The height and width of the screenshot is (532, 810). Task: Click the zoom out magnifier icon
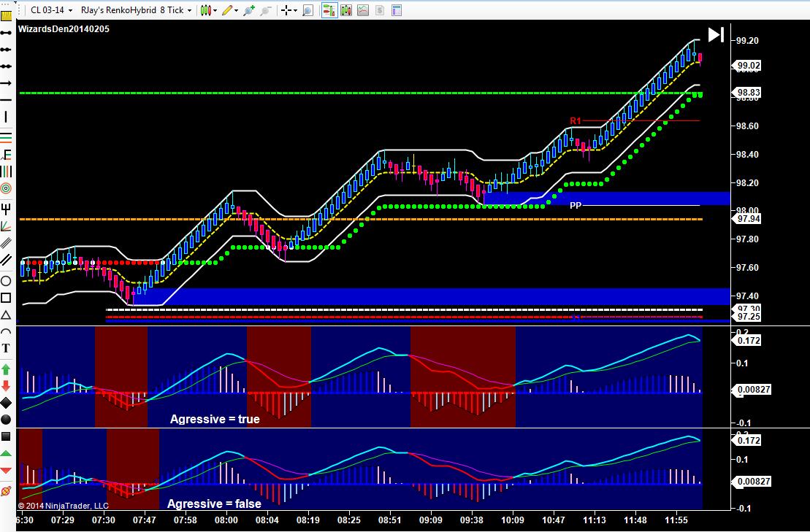(266, 9)
